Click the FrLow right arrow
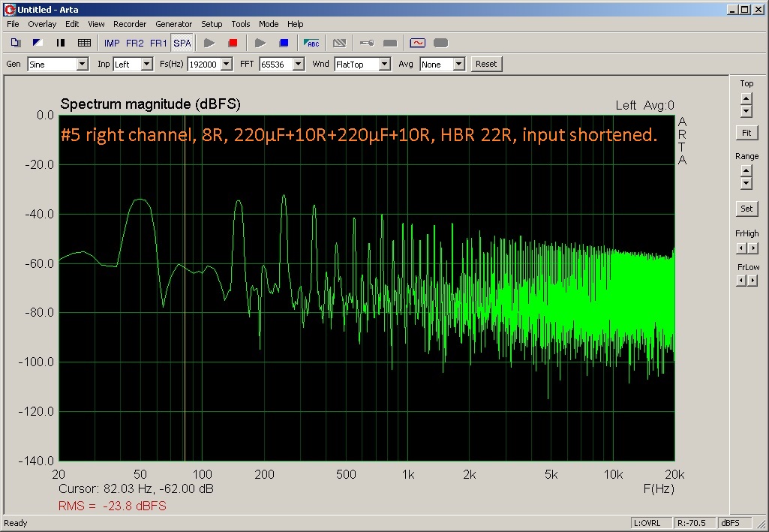 point(752,281)
